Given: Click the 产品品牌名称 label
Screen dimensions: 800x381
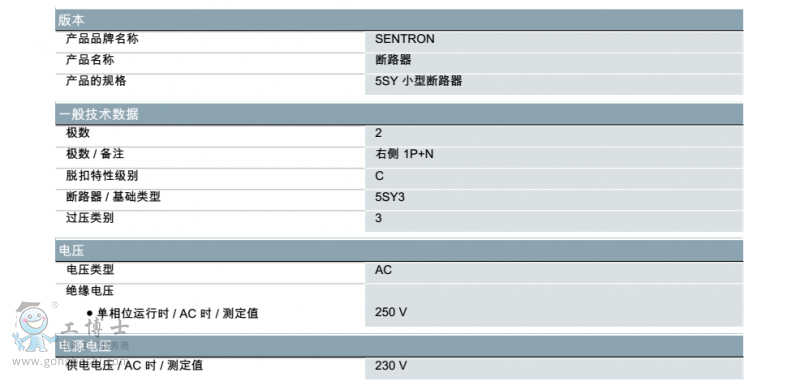Looking at the screenshot, I should 102,39.
